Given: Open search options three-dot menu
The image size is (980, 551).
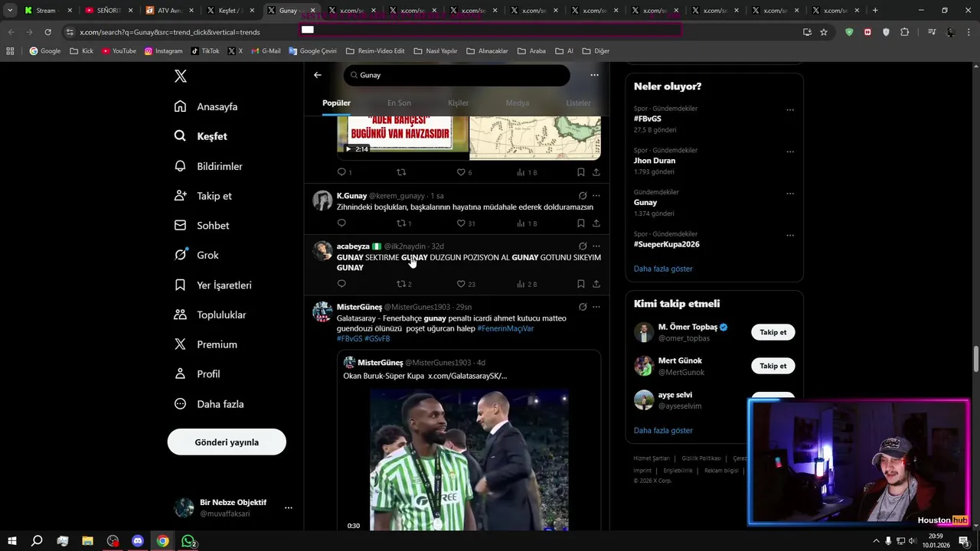Looking at the screenshot, I should click(x=594, y=75).
